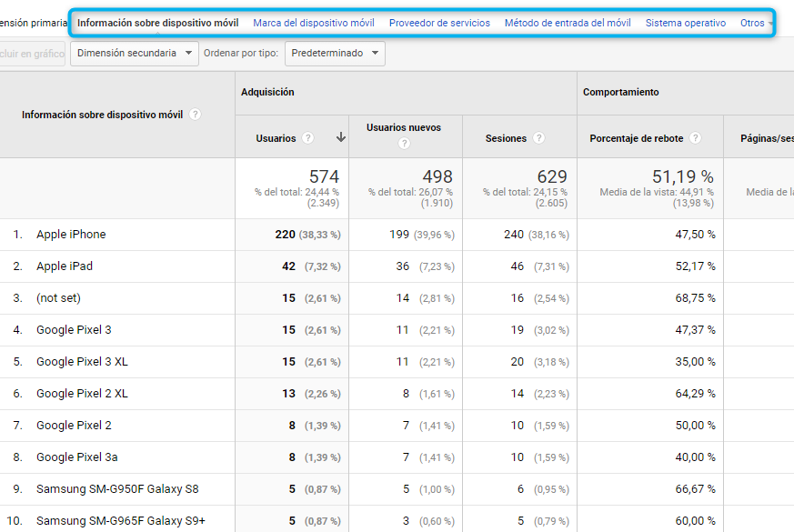
Task: Select Apple iPad sessions value 46
Action: (x=517, y=266)
